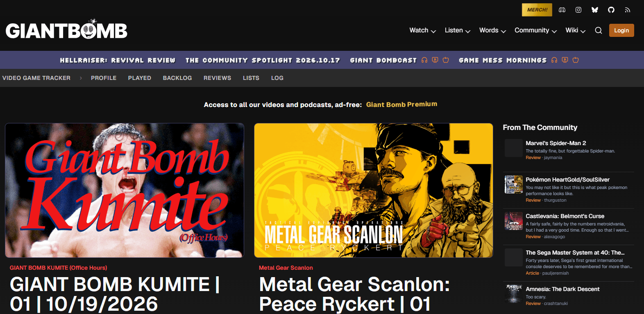
Task: Open the Giant Bomb Kumite thumbnail
Action: tap(125, 191)
